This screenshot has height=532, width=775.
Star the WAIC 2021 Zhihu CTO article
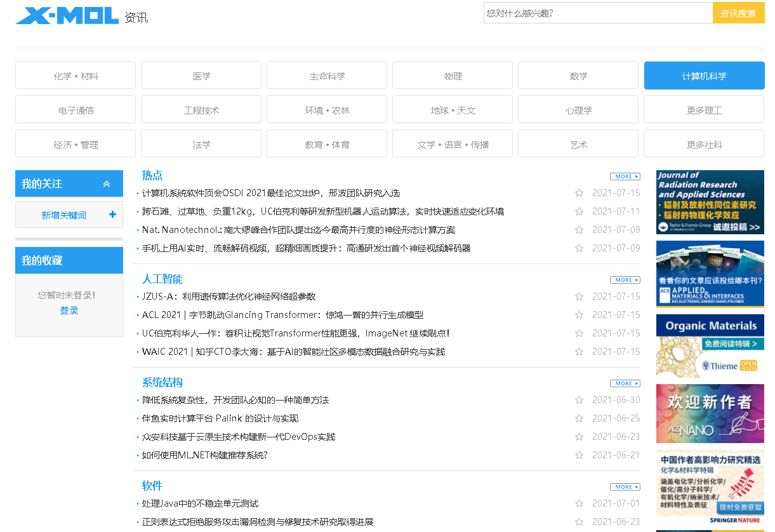[579, 351]
